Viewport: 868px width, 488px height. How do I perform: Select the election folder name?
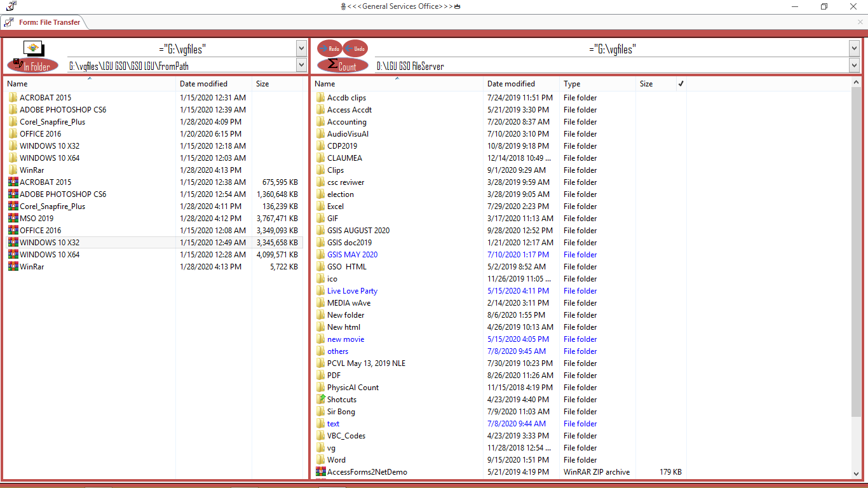pyautogui.click(x=341, y=194)
